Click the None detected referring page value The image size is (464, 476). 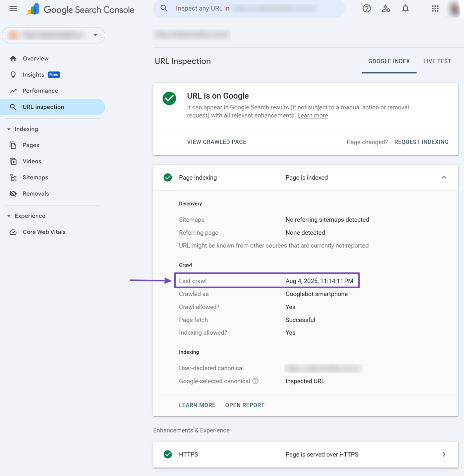click(305, 233)
